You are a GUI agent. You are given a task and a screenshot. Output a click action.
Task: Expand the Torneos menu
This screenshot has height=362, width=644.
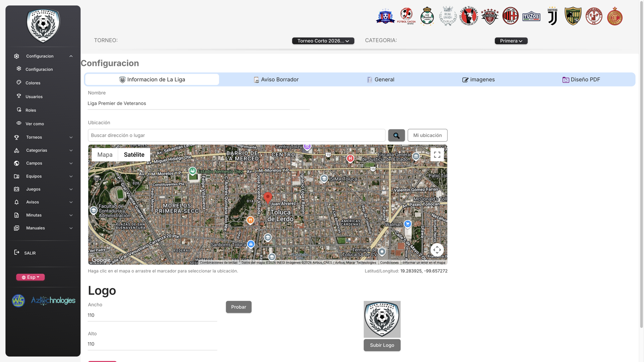[43, 137]
